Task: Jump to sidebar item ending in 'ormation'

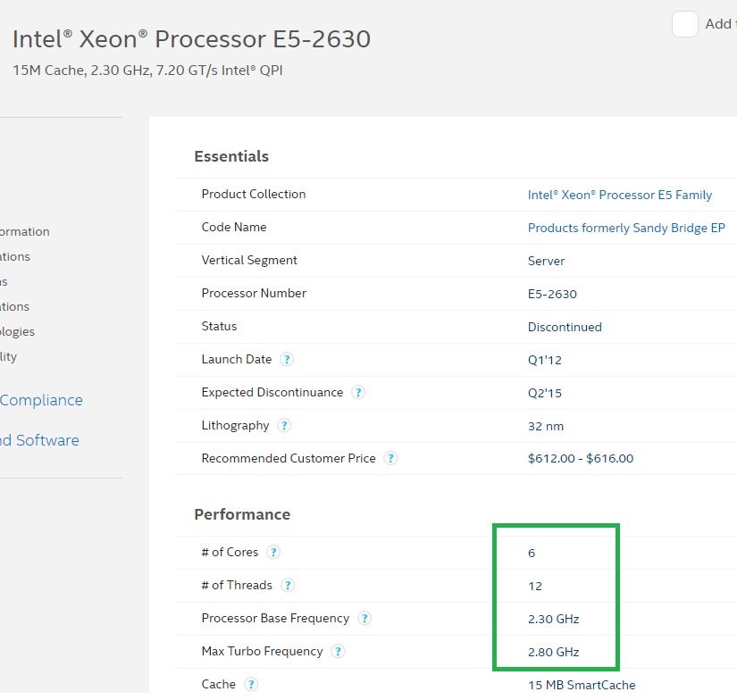Action: [x=25, y=232]
